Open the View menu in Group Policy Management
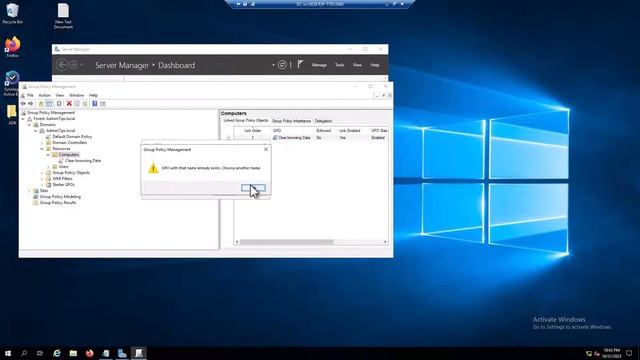Image resolution: width=640 pixels, height=360 pixels. pyautogui.click(x=60, y=95)
